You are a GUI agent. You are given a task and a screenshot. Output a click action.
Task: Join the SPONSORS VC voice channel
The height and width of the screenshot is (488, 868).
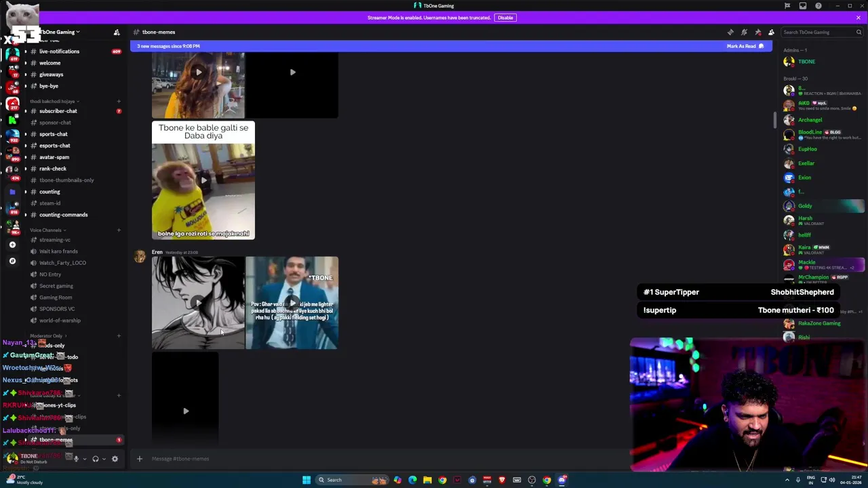[75, 309]
